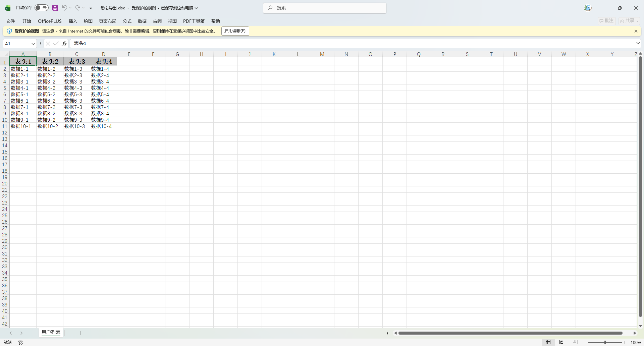
Task: Click in the 搜索 search box
Action: click(325, 8)
